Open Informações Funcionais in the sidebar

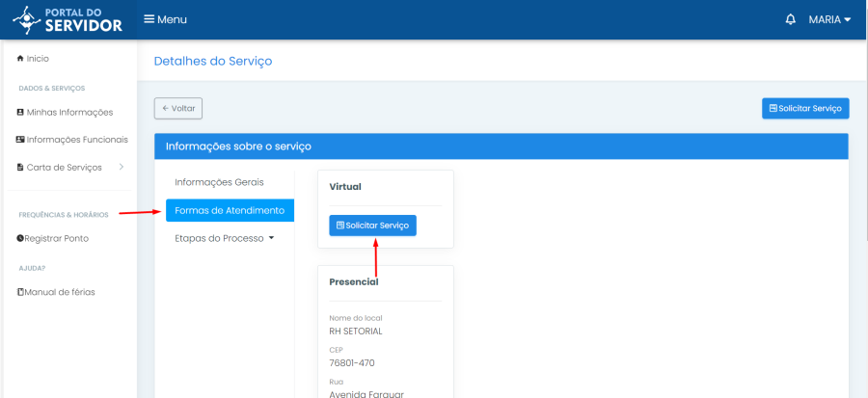coord(72,140)
